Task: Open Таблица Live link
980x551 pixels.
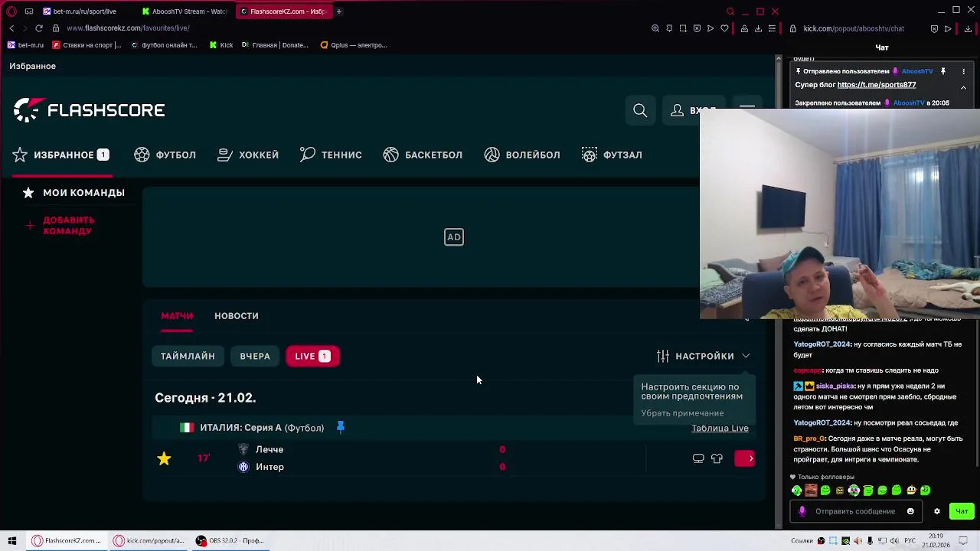Action: [720, 428]
